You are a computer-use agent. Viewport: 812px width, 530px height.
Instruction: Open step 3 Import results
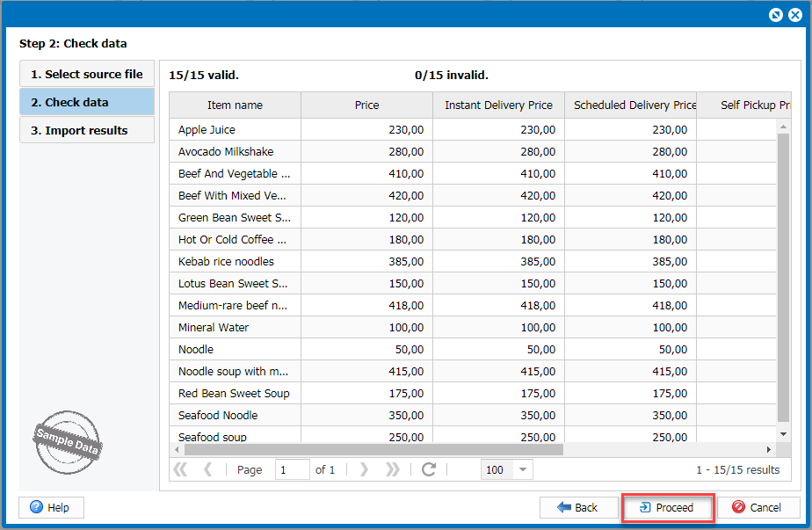(87, 130)
